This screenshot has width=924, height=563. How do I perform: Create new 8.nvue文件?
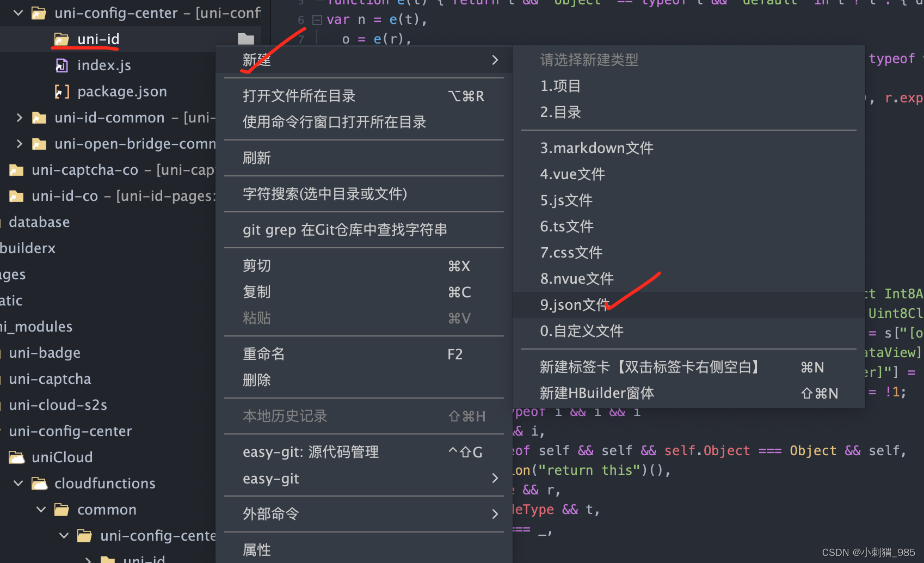click(689, 279)
